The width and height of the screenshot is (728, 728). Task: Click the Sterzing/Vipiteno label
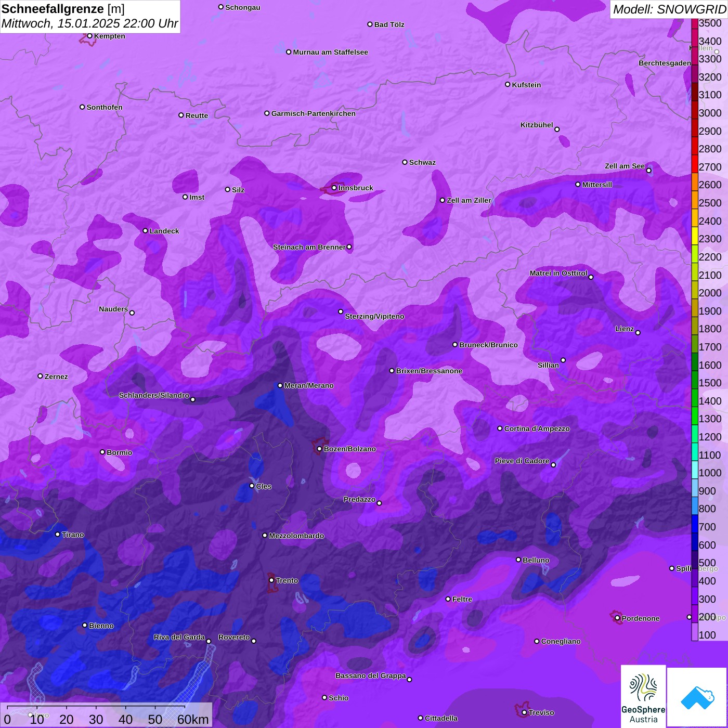click(x=374, y=316)
